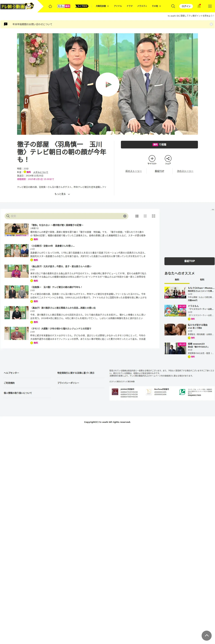Open 〈タモリ〉大感動 episode thumbnail

click(17, 333)
